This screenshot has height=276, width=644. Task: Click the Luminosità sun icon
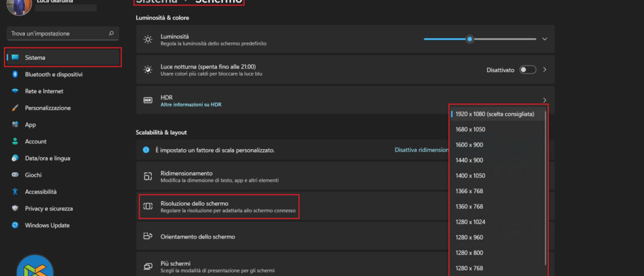click(x=147, y=39)
